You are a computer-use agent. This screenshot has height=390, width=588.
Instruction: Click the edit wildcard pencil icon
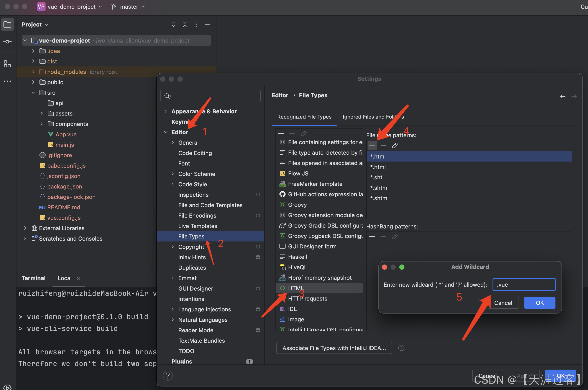[395, 145]
